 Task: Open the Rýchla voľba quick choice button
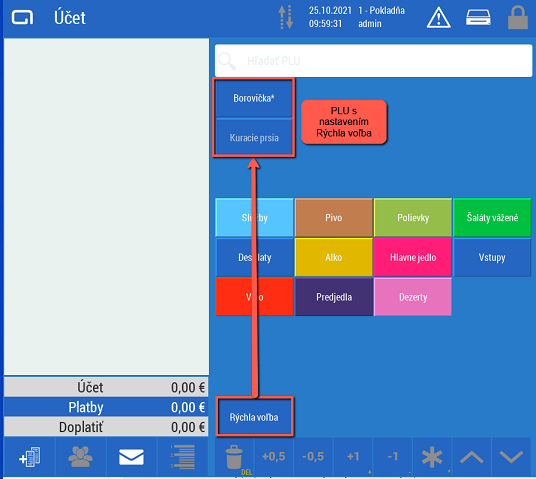pos(254,417)
